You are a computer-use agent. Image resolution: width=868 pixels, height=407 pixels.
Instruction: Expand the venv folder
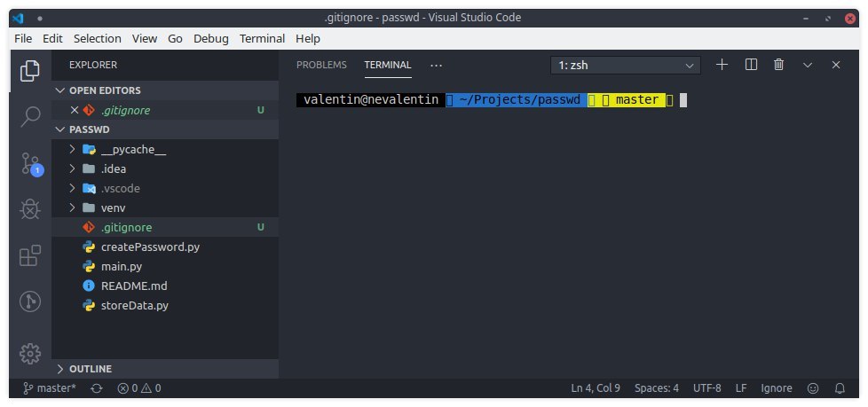(165, 207)
